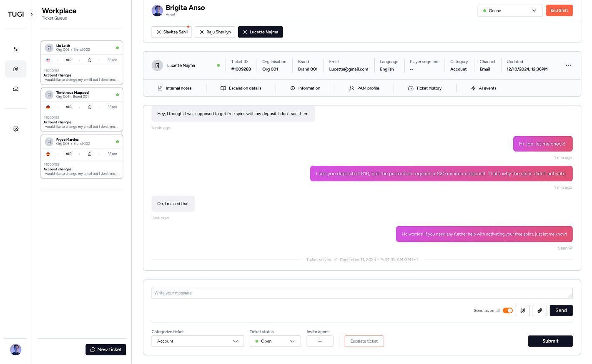Click the bookmark icon on Lio Leith card
This screenshot has width=592, height=364.
49,48
